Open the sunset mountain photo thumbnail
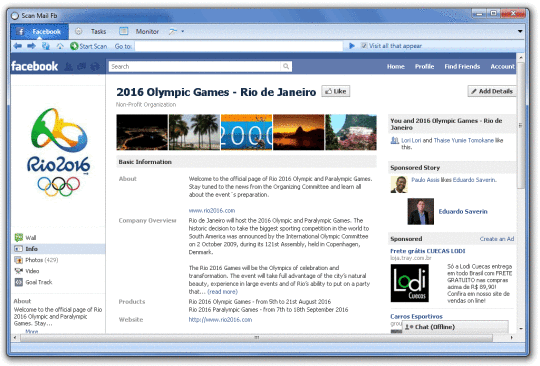 point(299,132)
